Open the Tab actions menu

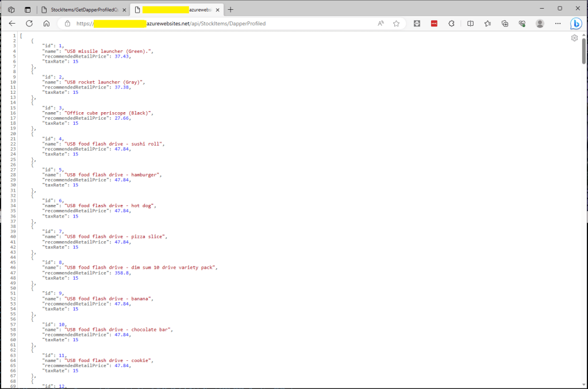pyautogui.click(x=28, y=10)
